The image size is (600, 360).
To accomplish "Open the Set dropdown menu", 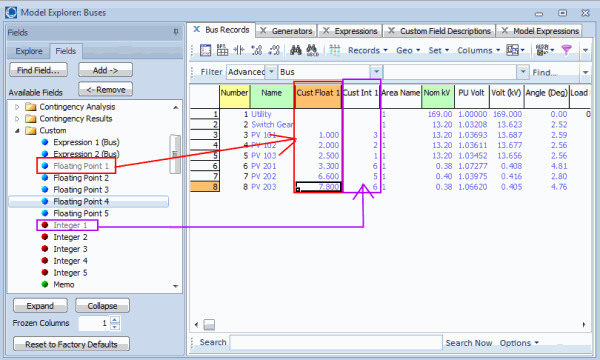I will [x=439, y=50].
